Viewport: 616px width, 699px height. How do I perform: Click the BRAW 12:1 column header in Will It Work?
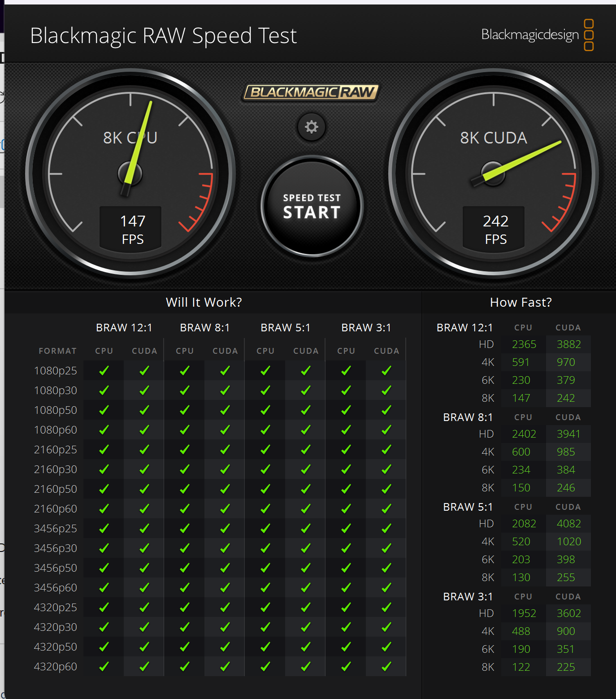point(124,328)
